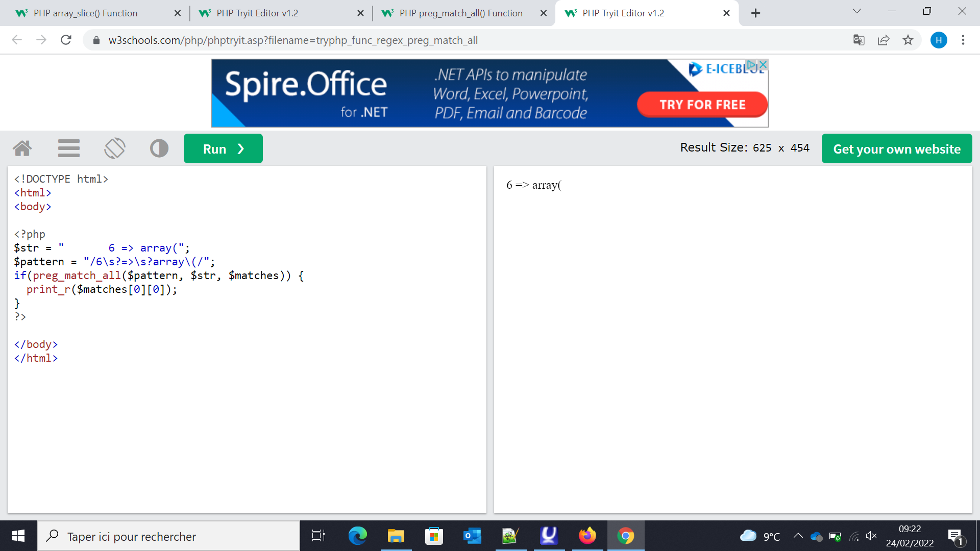Toggle dark mode contrast icon
Screen dimensions: 980x551
tap(159, 148)
